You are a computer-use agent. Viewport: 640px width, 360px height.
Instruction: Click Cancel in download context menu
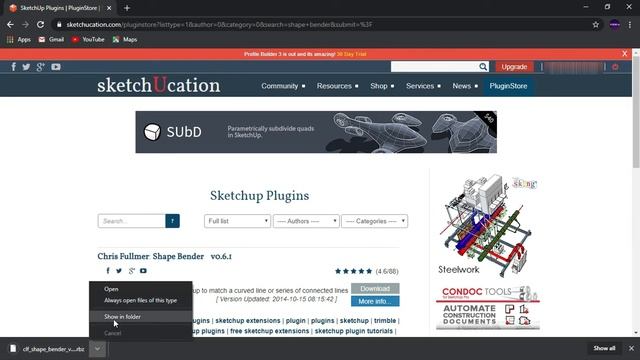coord(140,333)
